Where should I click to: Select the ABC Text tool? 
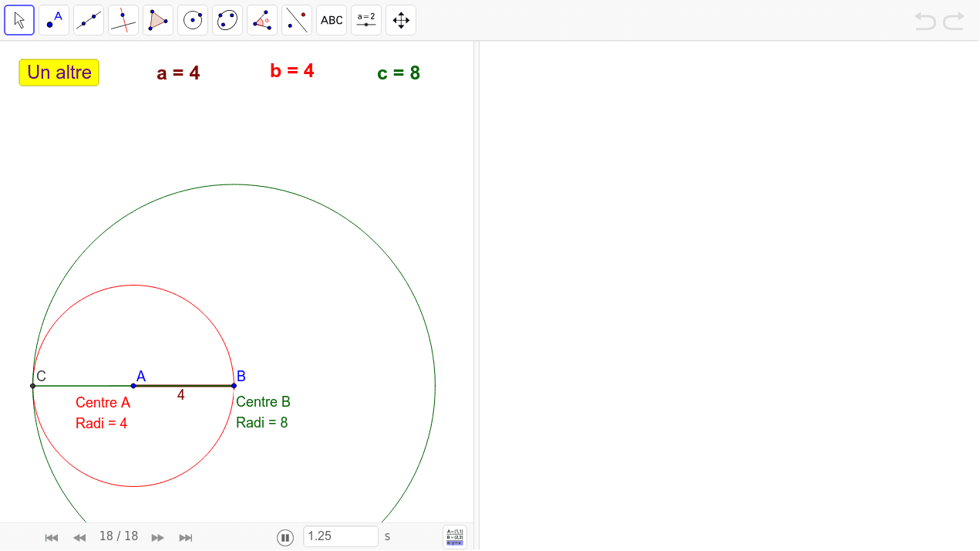[x=332, y=20]
